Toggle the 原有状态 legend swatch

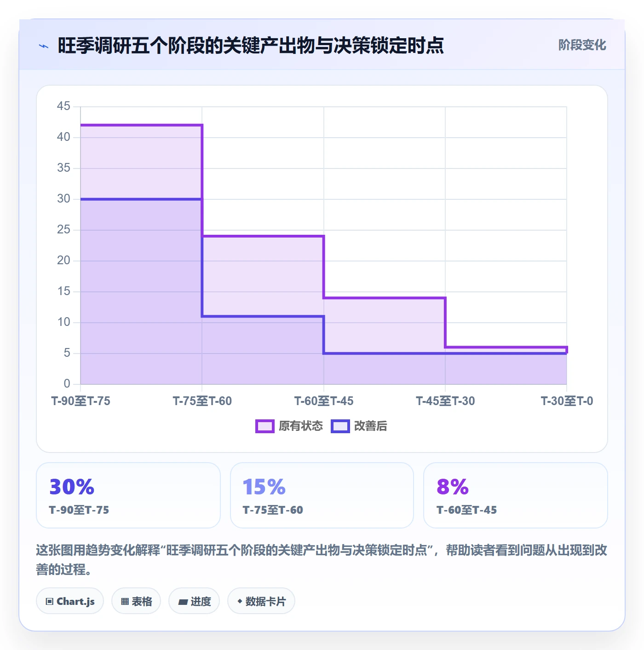(x=265, y=426)
